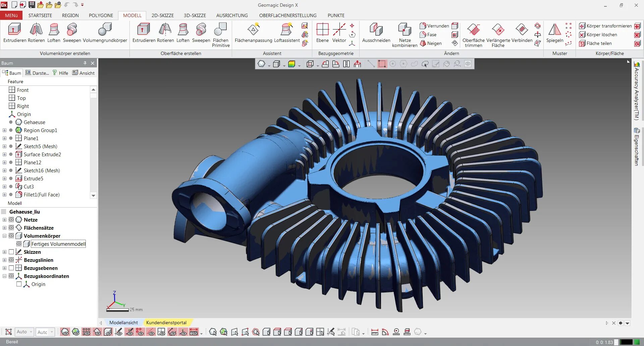Select Oberfläche trimmen tool
The height and width of the screenshot is (346, 644).
(x=473, y=35)
